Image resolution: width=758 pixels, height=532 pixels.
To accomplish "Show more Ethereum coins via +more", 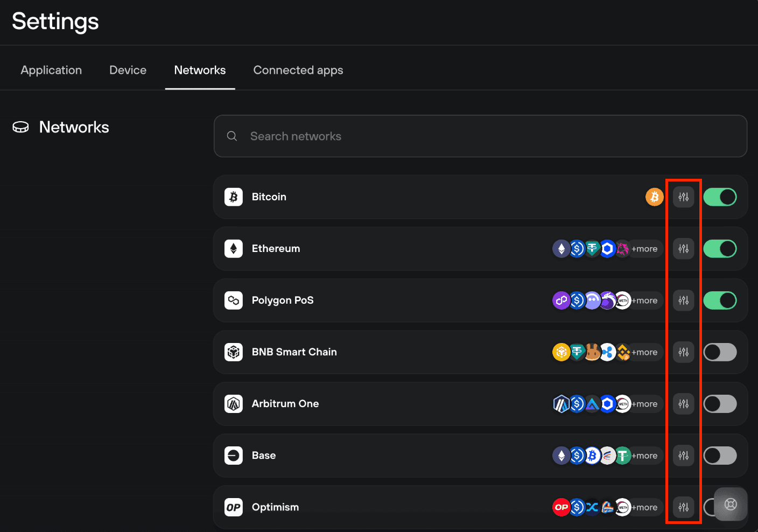I will point(644,249).
